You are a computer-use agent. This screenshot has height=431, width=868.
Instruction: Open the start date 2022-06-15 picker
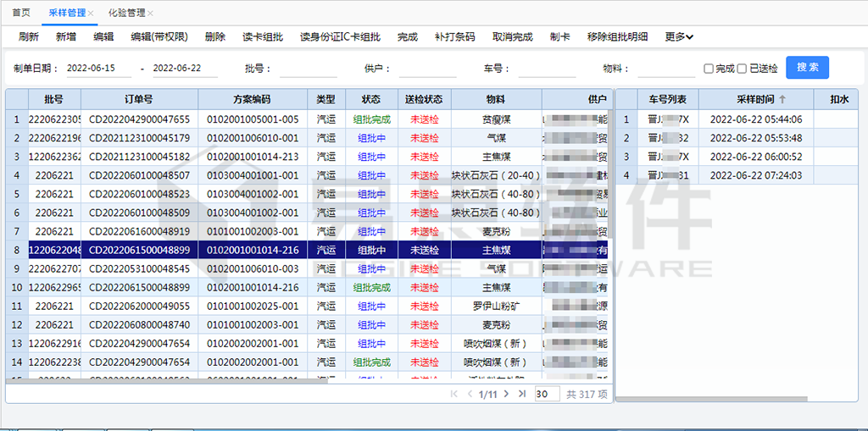[x=97, y=68]
